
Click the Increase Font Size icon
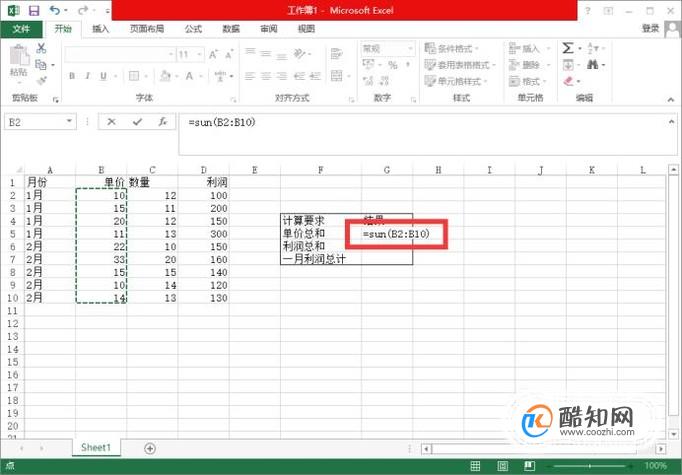213,54
